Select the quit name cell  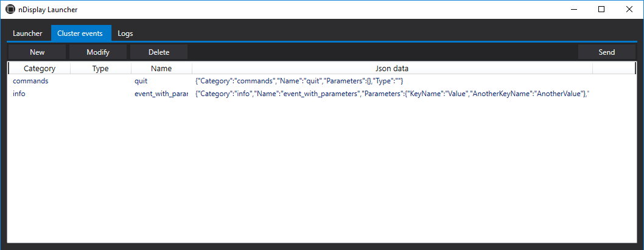tap(141, 82)
